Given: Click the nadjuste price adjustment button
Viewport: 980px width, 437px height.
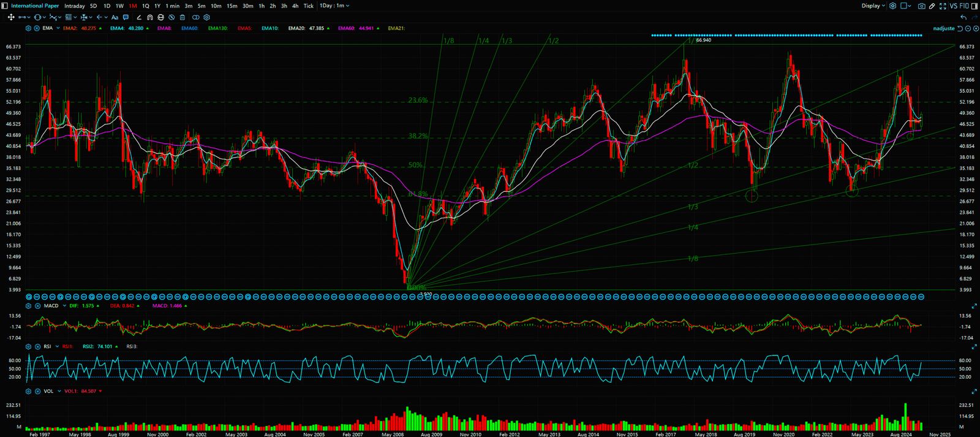Looking at the screenshot, I should tap(943, 29).
